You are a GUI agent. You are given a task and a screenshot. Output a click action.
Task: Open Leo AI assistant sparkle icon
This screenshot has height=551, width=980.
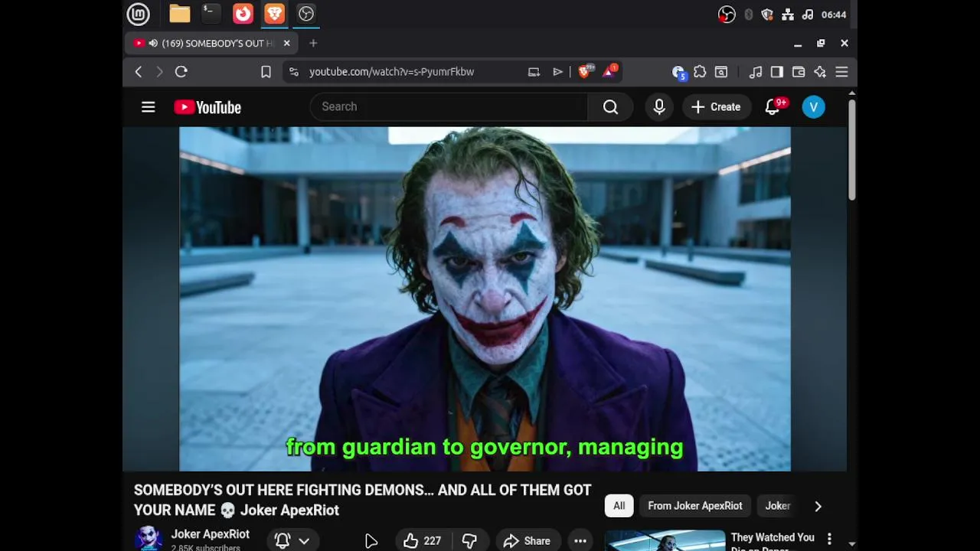click(820, 72)
